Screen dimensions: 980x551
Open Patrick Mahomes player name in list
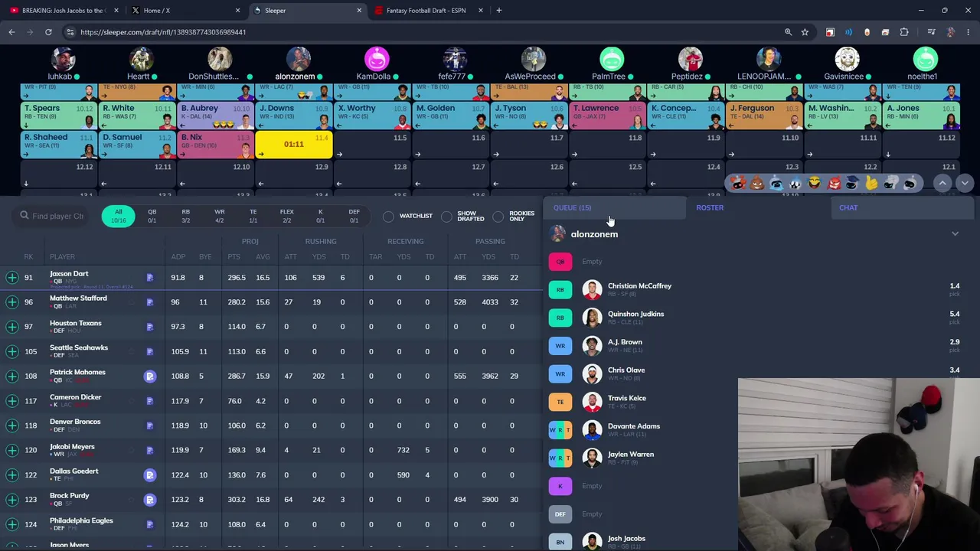point(77,372)
